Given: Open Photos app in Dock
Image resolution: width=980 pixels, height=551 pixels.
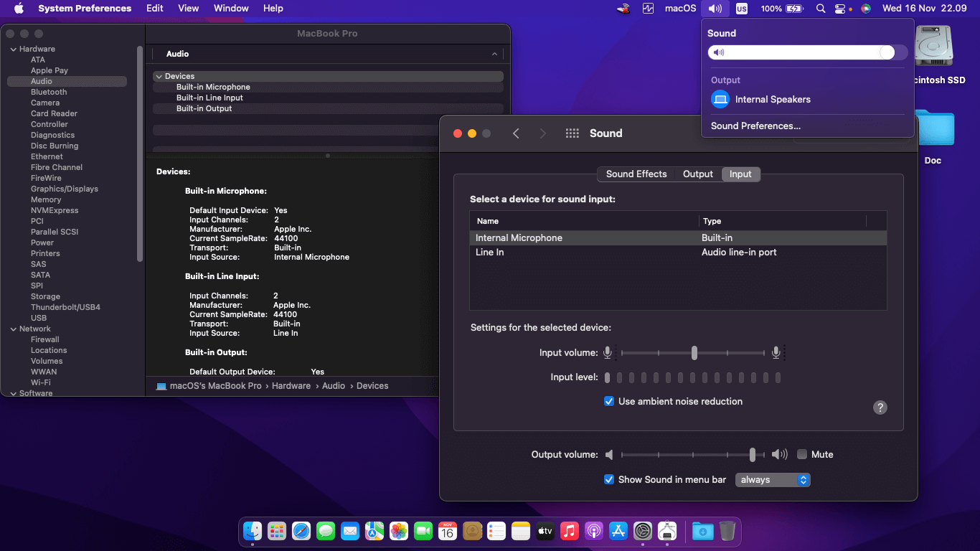Looking at the screenshot, I should [399, 531].
